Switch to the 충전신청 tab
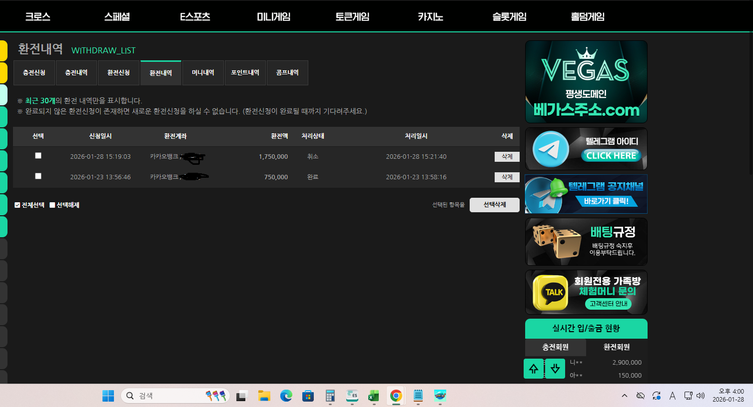This screenshot has width=753, height=407. point(34,73)
